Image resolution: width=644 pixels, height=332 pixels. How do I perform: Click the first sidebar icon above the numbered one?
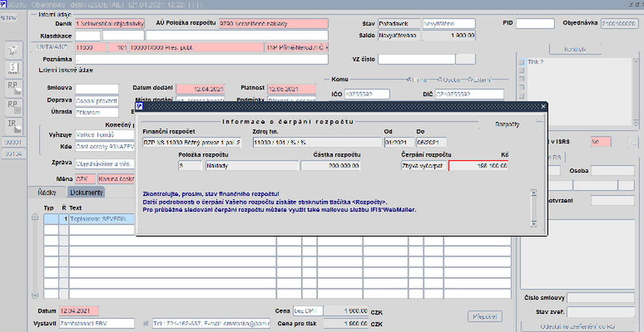coord(14,50)
